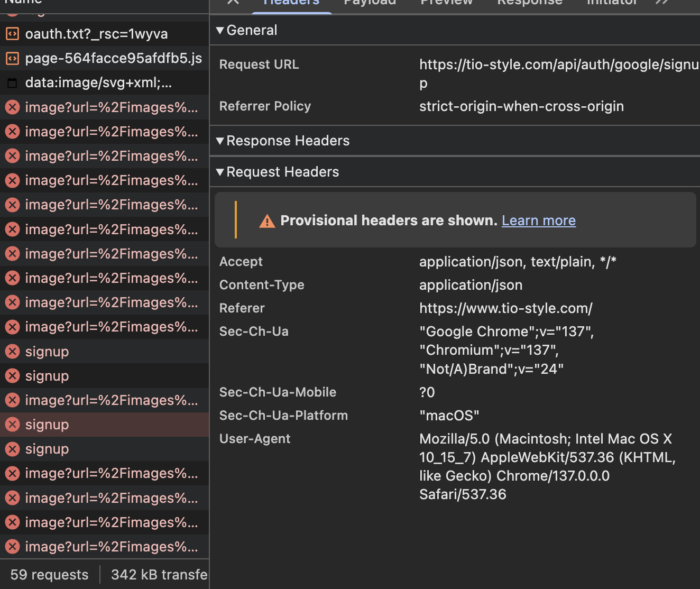Viewport: 700px width, 589px height.
Task: Select the page-564facce95afdfb5.js request
Action: click(104, 58)
